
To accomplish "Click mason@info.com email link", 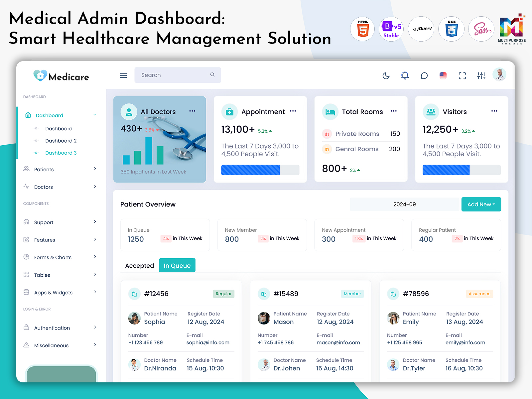I will click(x=338, y=342).
